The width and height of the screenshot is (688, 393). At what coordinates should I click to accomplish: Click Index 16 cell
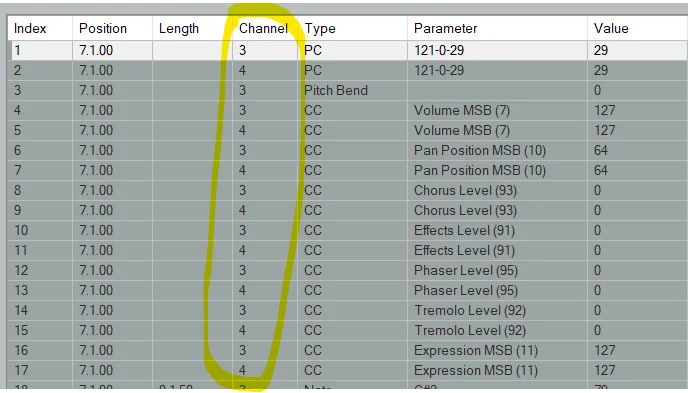pyautogui.click(x=40, y=350)
